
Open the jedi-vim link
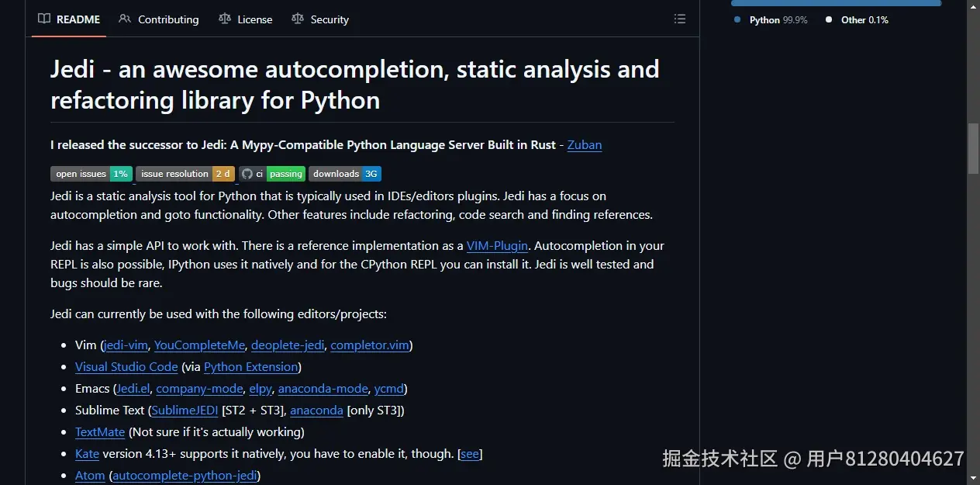(126, 345)
